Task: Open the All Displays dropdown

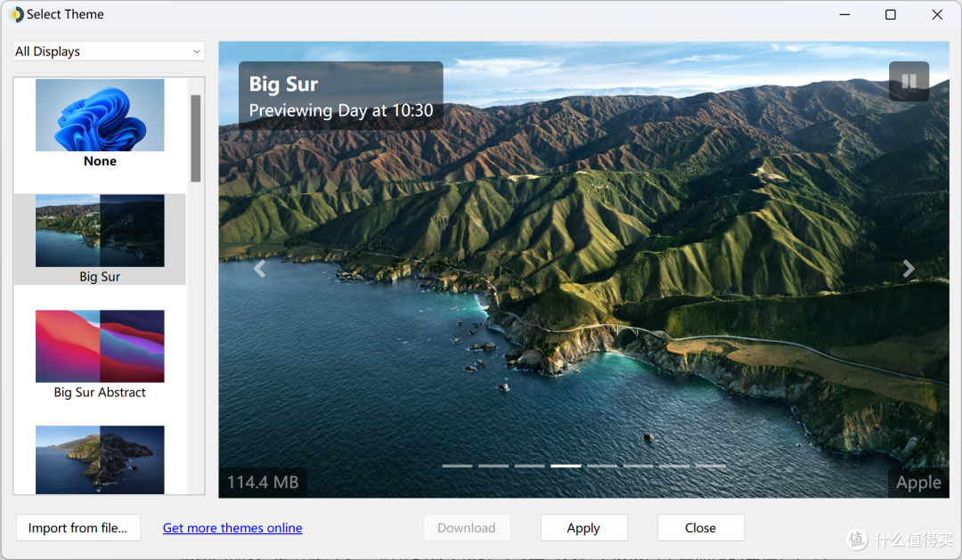Action: 109,52
